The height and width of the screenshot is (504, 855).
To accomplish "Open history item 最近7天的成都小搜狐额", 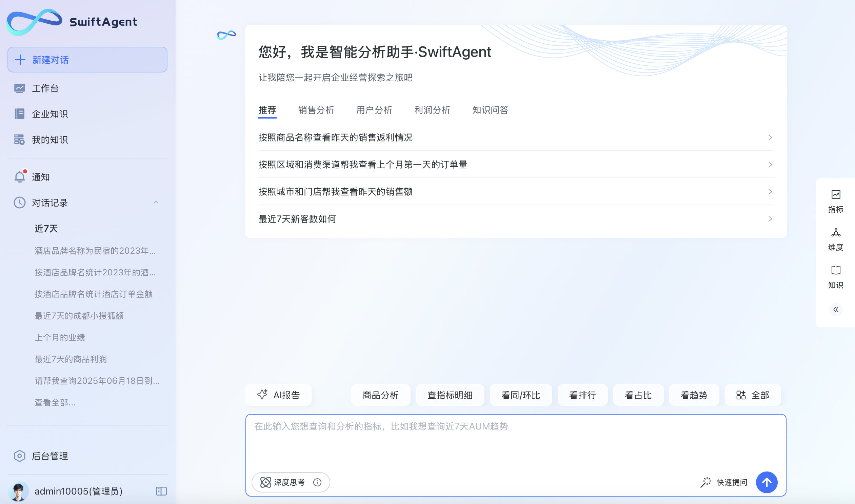I will 79,316.
